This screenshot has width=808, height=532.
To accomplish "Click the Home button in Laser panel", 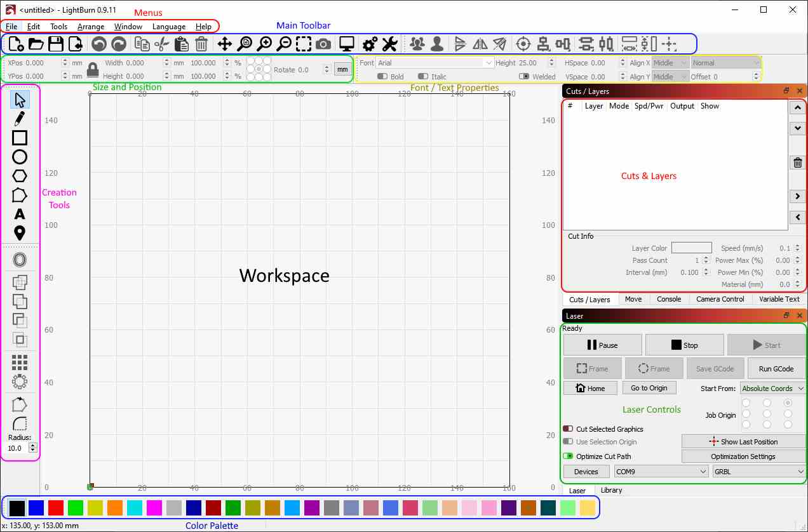I will pos(589,389).
